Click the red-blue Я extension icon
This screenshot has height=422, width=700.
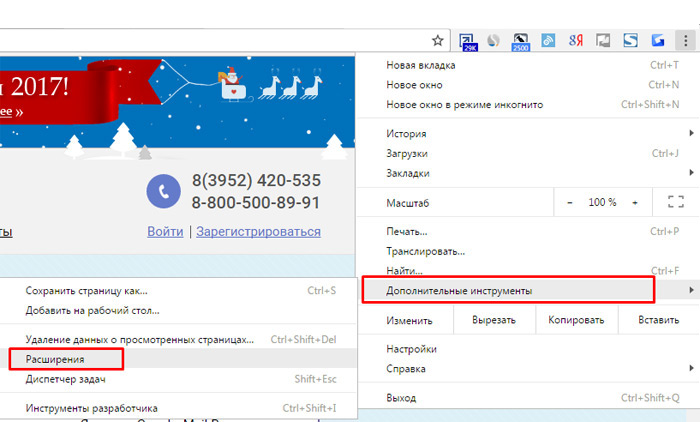[575, 41]
